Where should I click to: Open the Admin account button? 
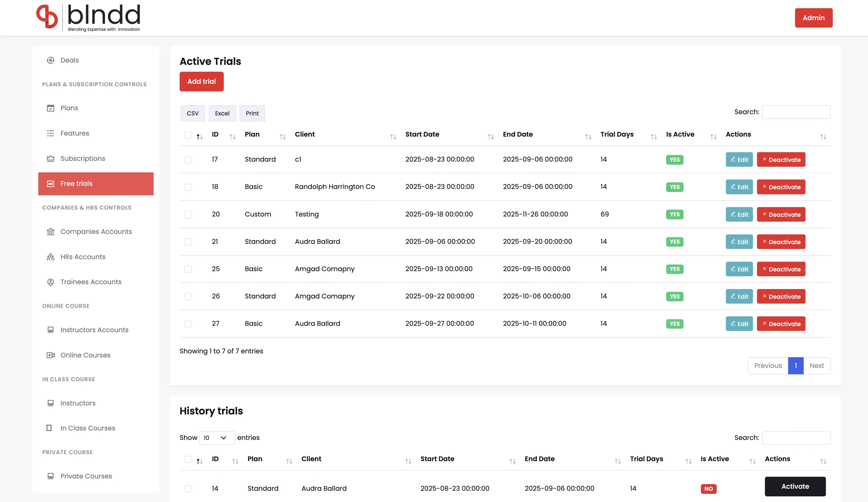click(814, 18)
